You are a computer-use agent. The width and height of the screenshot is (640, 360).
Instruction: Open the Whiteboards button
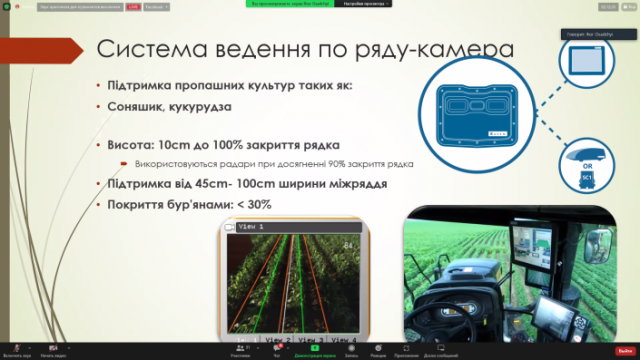point(441,351)
